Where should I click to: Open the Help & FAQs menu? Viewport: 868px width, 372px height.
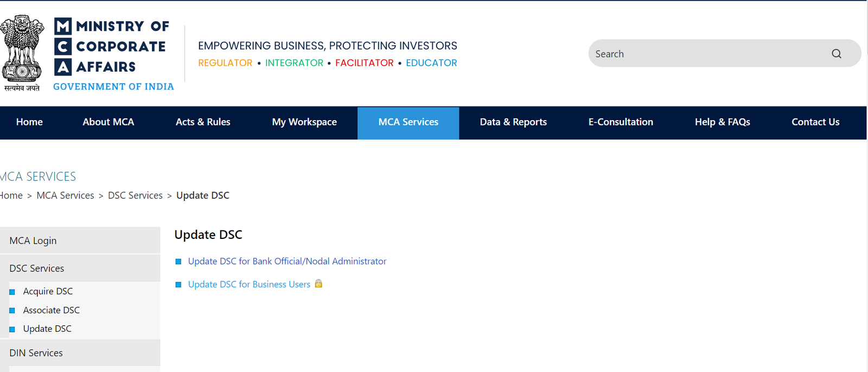(722, 122)
